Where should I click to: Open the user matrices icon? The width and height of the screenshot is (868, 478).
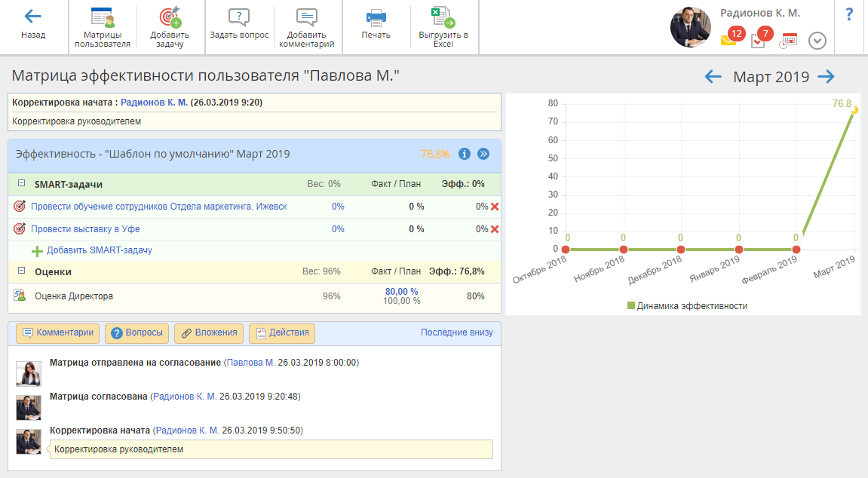(102, 18)
